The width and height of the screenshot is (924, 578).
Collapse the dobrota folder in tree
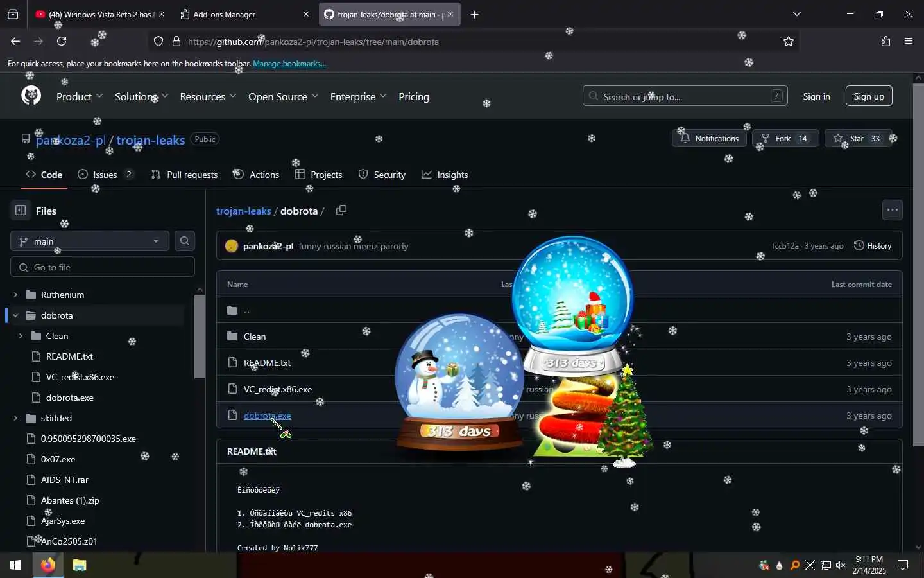(x=15, y=315)
